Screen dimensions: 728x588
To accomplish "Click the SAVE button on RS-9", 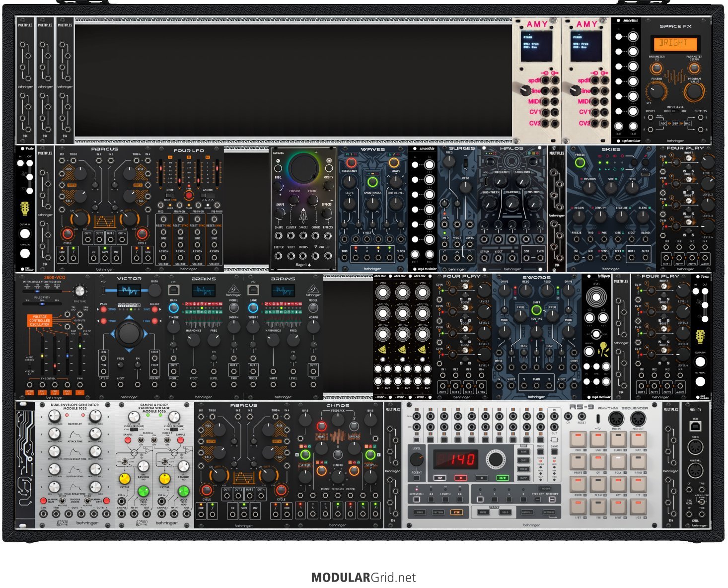I will coord(523,451).
